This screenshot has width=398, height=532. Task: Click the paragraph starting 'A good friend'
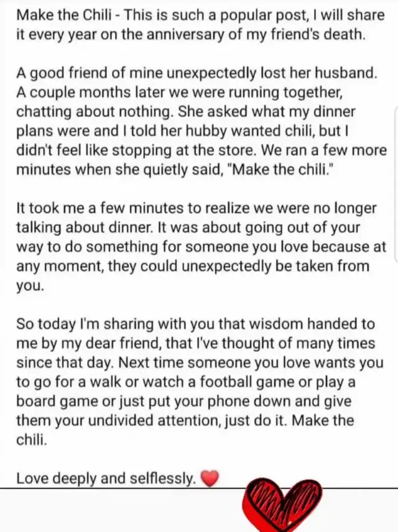click(201, 121)
